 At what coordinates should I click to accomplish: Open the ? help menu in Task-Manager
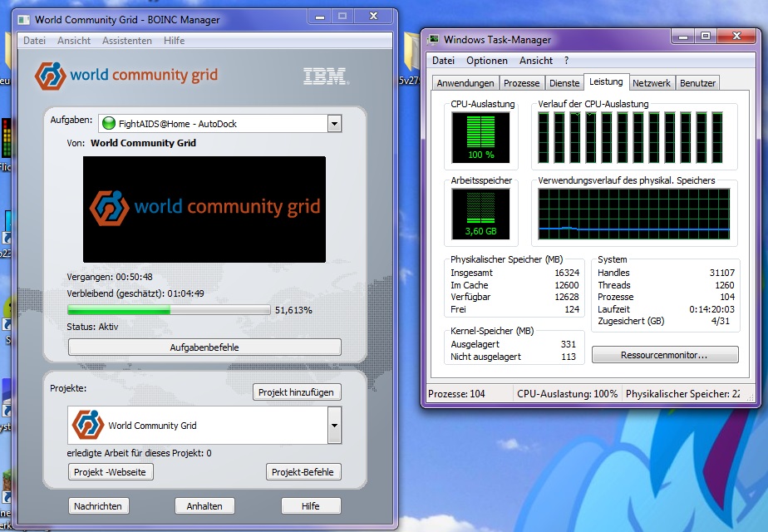[x=566, y=61]
